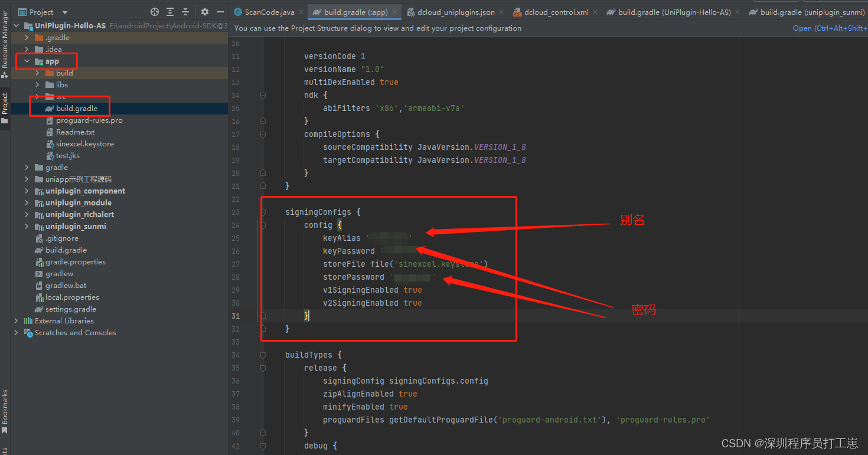Click the Expand All icon in Project panel
Image resolution: width=868 pixels, height=455 pixels.
click(170, 12)
